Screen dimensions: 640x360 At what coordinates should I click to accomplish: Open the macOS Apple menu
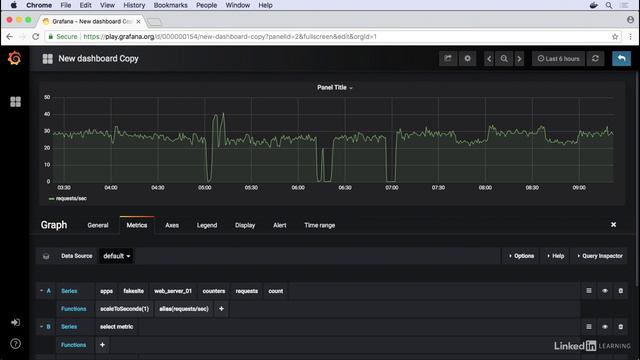[13, 5]
